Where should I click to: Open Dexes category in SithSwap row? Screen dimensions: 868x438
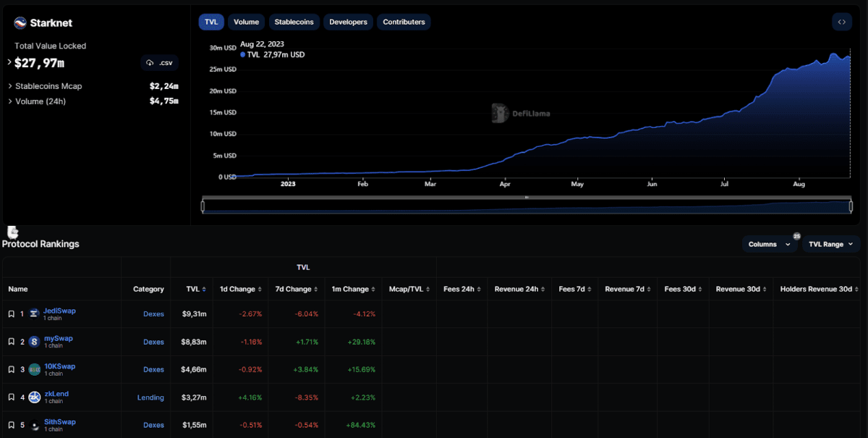pyautogui.click(x=153, y=425)
